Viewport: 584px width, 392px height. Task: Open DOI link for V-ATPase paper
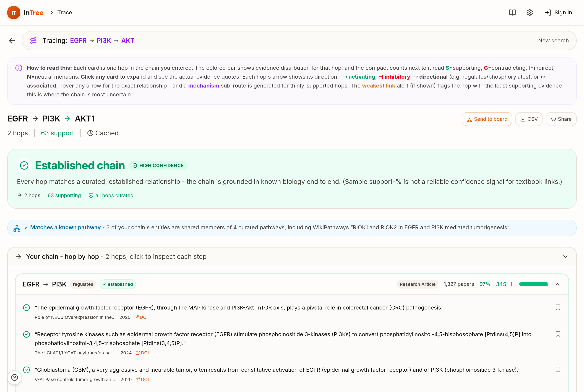pos(142,379)
